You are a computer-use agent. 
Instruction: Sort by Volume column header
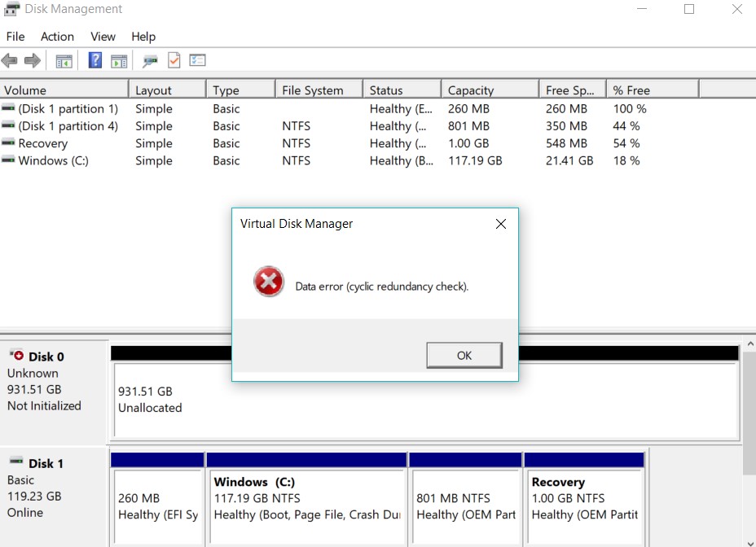64,90
